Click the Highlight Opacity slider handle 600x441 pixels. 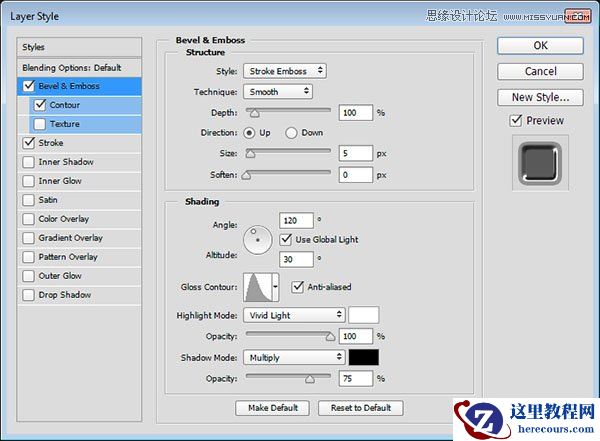point(330,337)
